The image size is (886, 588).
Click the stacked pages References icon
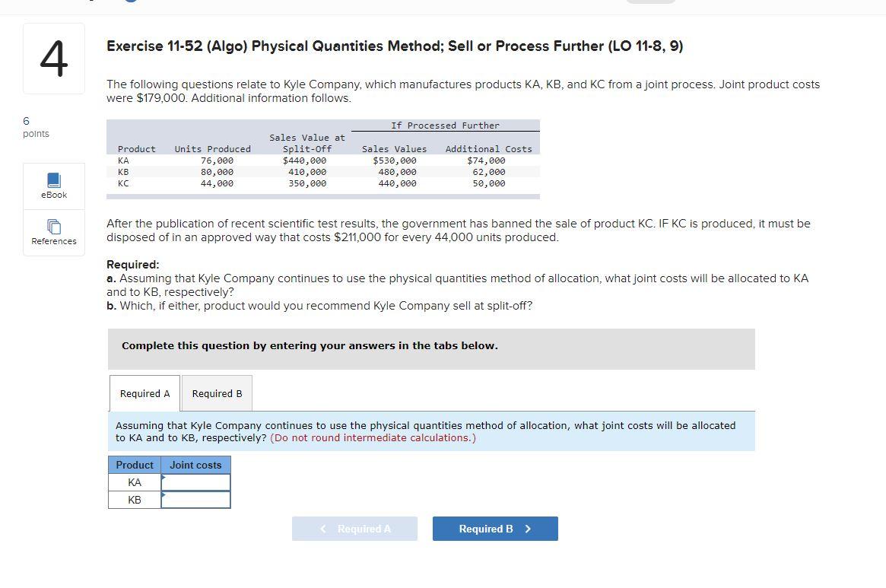coord(53,226)
